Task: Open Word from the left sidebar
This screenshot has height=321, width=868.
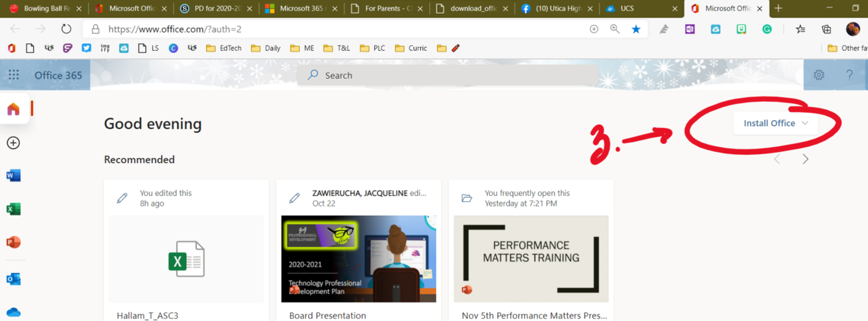Action: click(13, 175)
